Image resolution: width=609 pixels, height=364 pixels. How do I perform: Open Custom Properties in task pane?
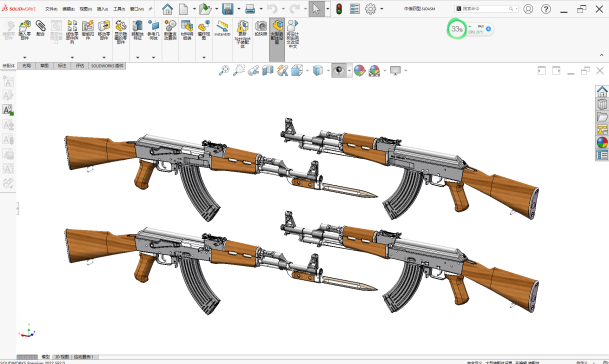pyautogui.click(x=602, y=155)
